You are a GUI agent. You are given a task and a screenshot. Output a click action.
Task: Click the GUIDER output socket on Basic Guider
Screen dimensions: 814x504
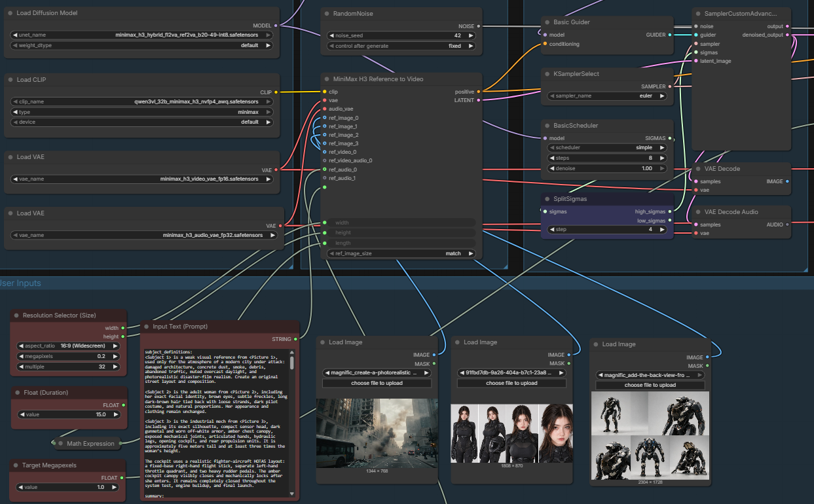point(670,35)
